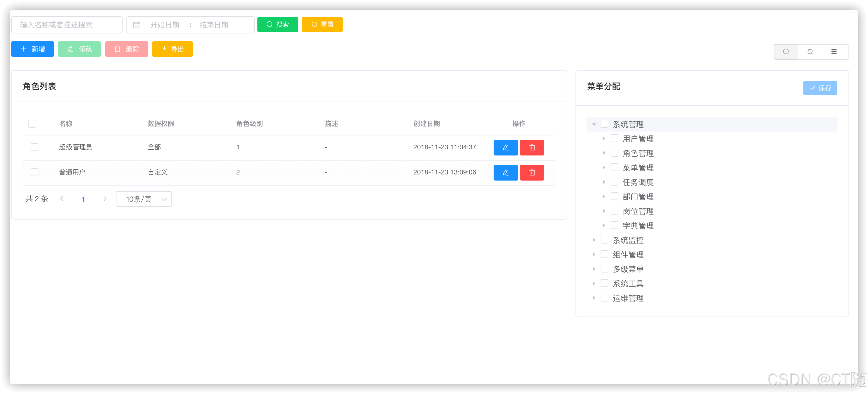Click the green 搜索 button
The image size is (868, 394).
277,25
